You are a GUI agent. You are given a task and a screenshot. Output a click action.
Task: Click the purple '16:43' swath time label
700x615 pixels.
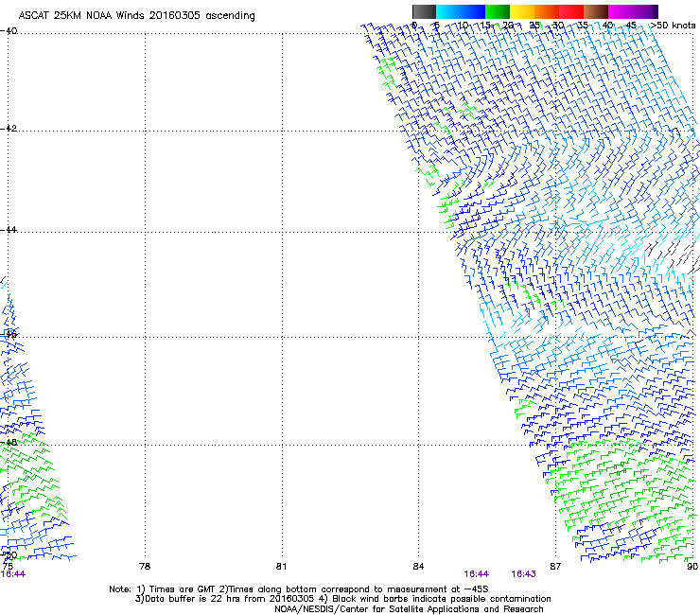[x=523, y=574]
